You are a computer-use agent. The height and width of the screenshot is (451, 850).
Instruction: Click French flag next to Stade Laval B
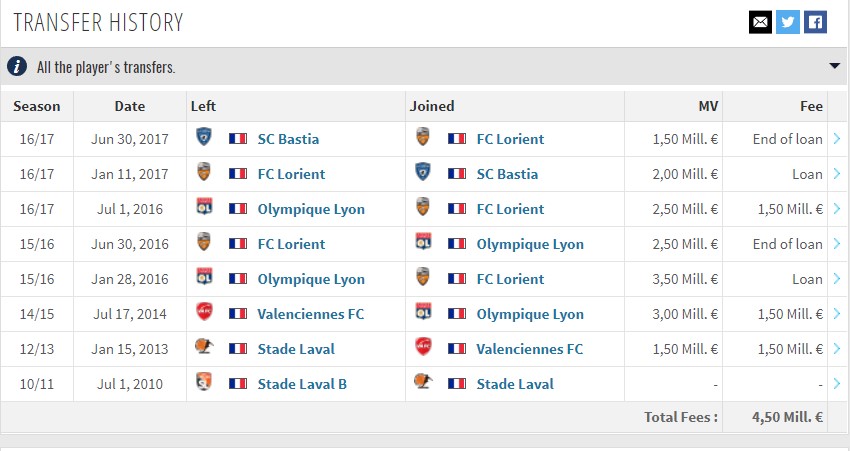(x=238, y=384)
